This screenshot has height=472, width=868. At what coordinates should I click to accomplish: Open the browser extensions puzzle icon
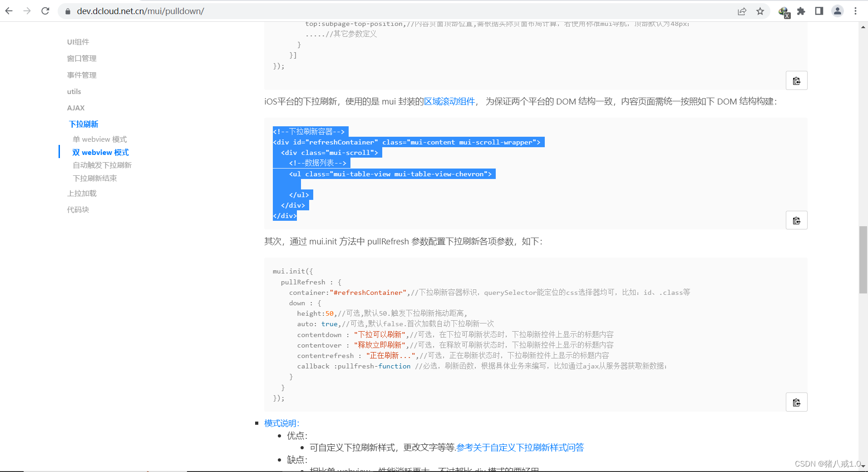[x=801, y=11]
